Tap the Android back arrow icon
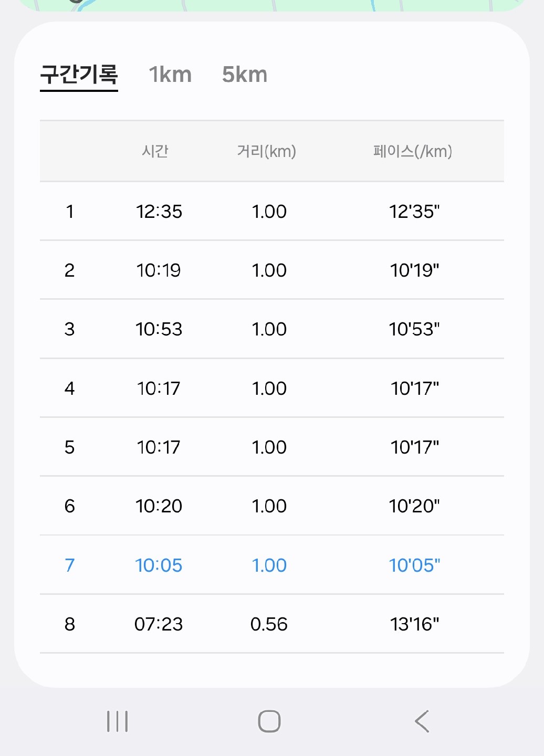544x756 pixels. tap(422, 721)
